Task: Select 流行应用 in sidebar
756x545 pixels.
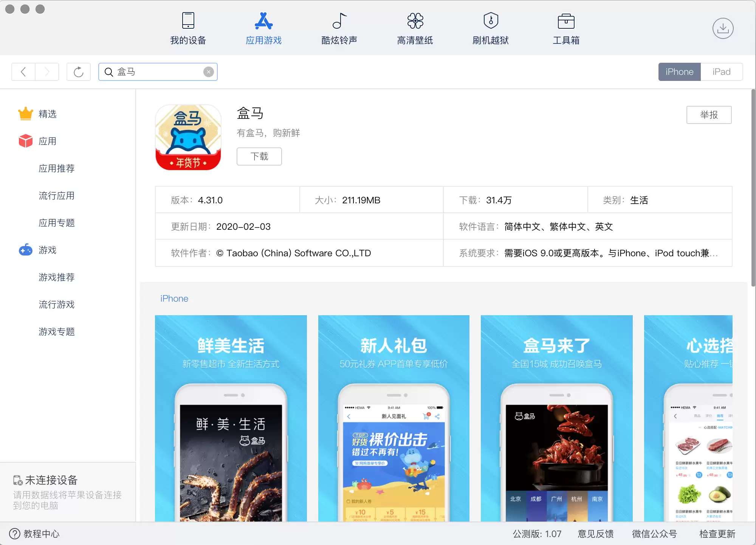Action: (x=57, y=195)
